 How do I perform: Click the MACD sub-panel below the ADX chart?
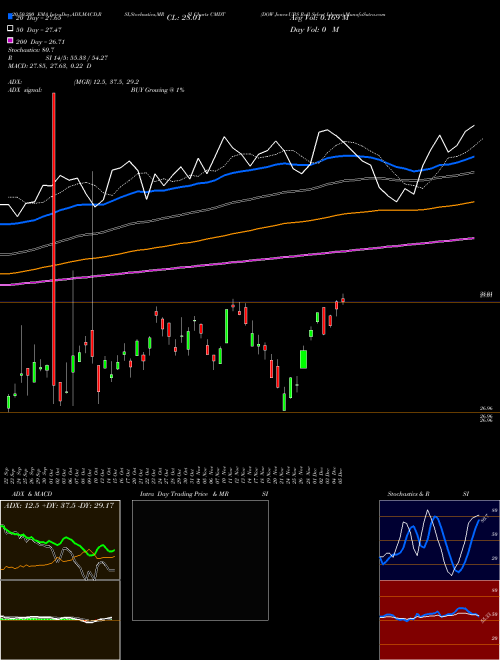(60, 620)
